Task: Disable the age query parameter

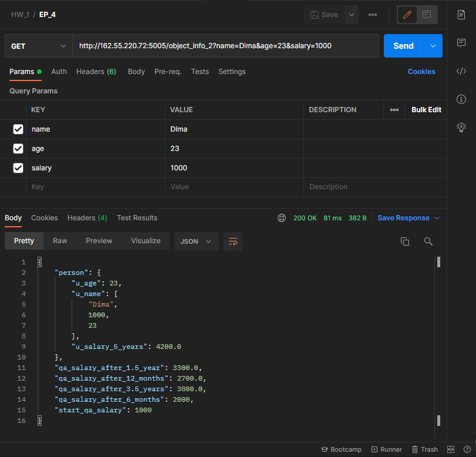Action: coord(18,148)
